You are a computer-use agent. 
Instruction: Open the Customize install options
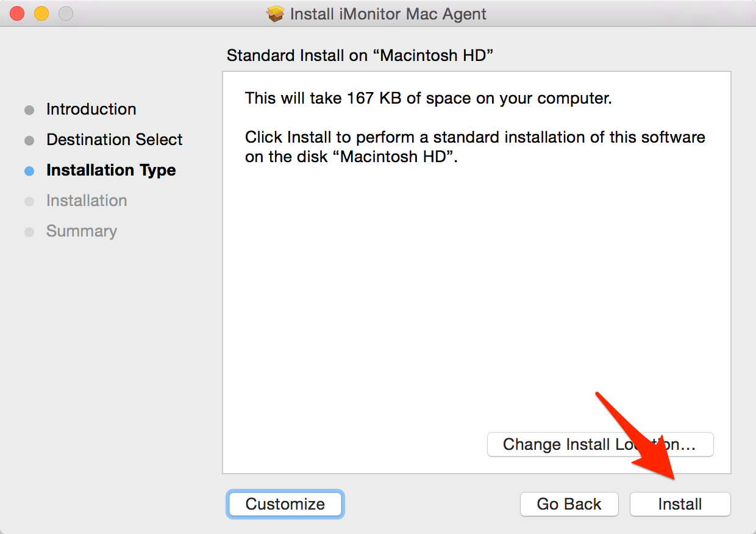(285, 504)
